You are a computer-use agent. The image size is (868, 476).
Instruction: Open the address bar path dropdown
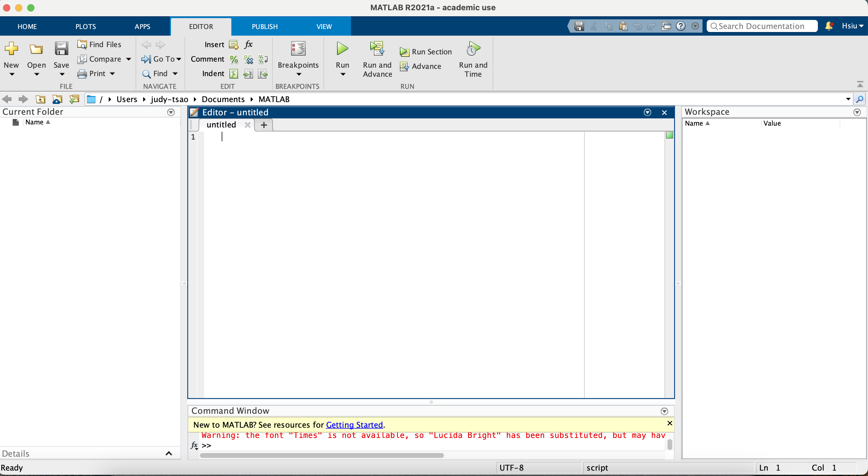848,99
